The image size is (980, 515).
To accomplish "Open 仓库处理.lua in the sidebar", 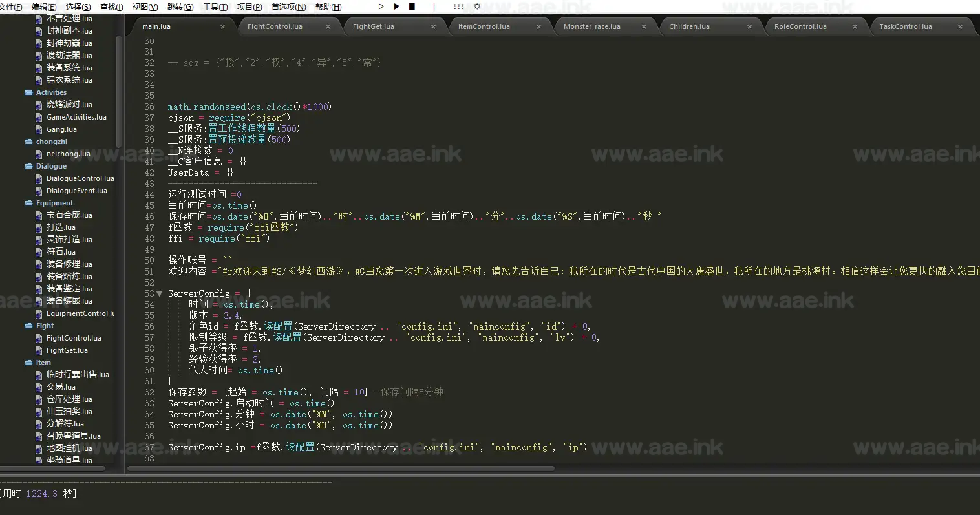I will [x=69, y=399].
